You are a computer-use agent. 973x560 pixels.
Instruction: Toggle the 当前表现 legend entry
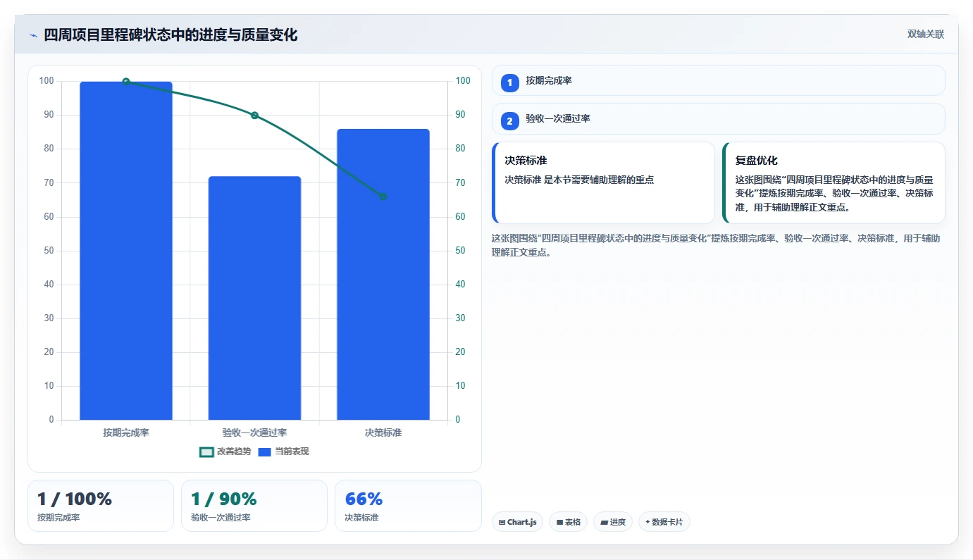coord(283,452)
